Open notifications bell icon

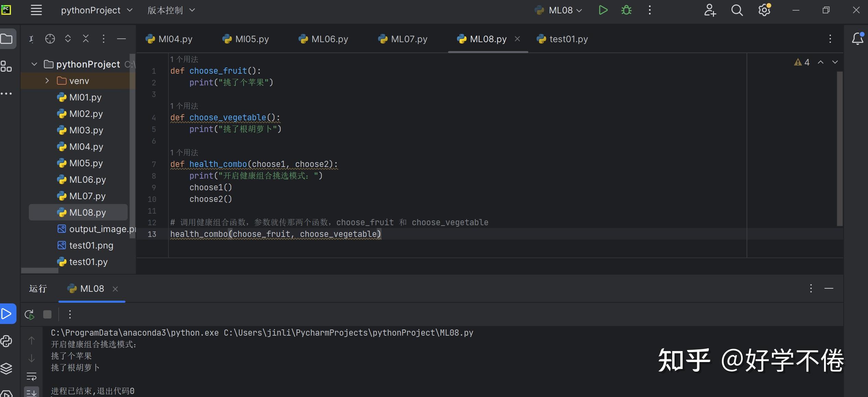click(857, 39)
